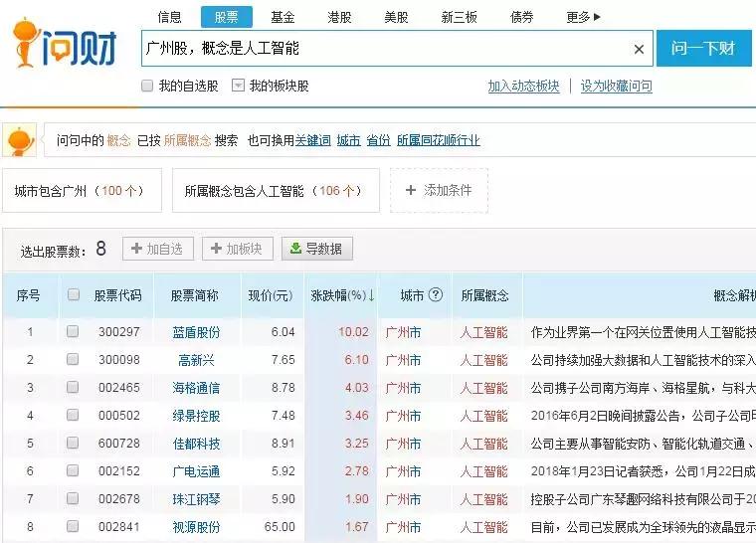This screenshot has height=543, width=756.
Task: Check the box for row 002465
Action: click(73, 387)
